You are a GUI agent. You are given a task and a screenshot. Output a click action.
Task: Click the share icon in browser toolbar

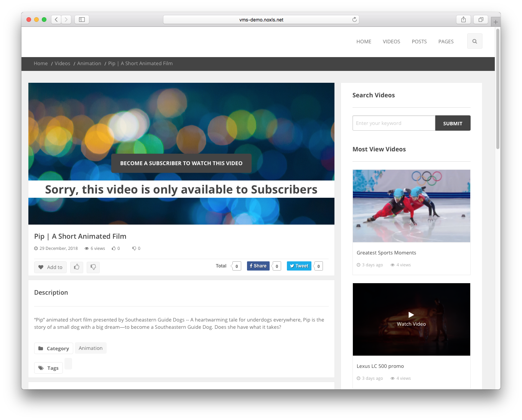pyautogui.click(x=463, y=19)
